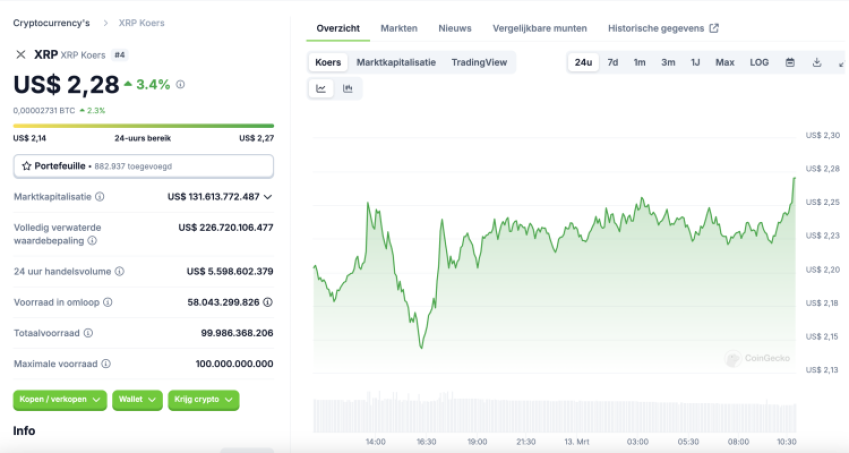Expand the Marktkapitalisatie value chevron
This screenshot has width=849, height=453.
pyautogui.click(x=267, y=197)
